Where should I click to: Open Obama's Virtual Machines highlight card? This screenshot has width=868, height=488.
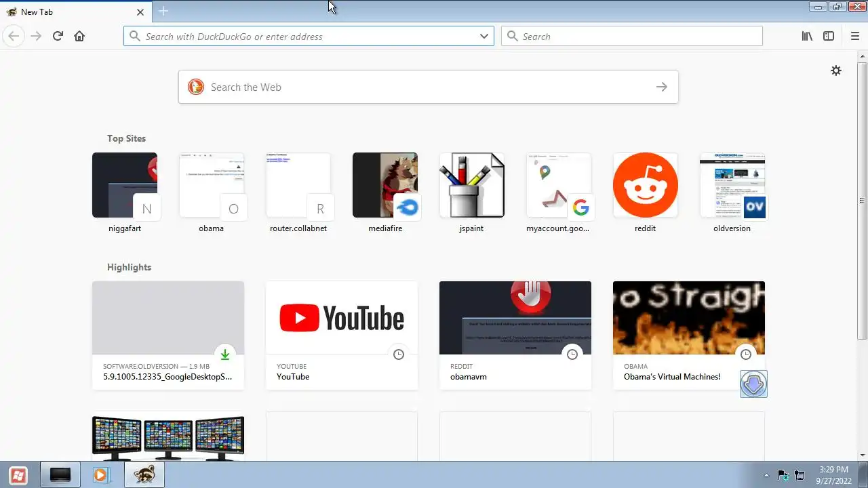pyautogui.click(x=689, y=335)
